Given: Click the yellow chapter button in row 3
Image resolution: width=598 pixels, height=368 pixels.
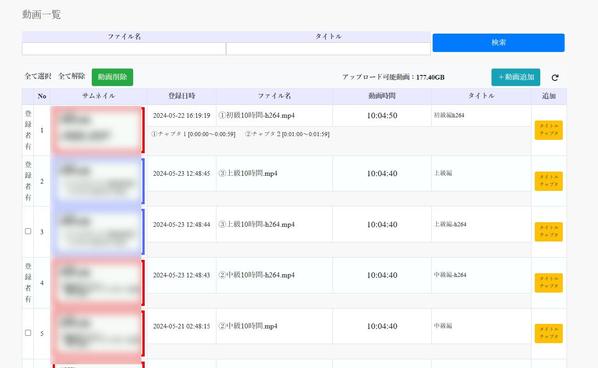Looking at the screenshot, I should (x=549, y=231).
